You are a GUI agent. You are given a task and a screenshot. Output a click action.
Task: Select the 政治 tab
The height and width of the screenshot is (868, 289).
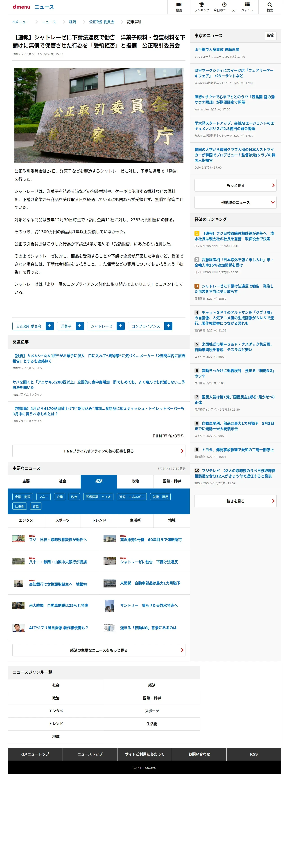coord(135,481)
